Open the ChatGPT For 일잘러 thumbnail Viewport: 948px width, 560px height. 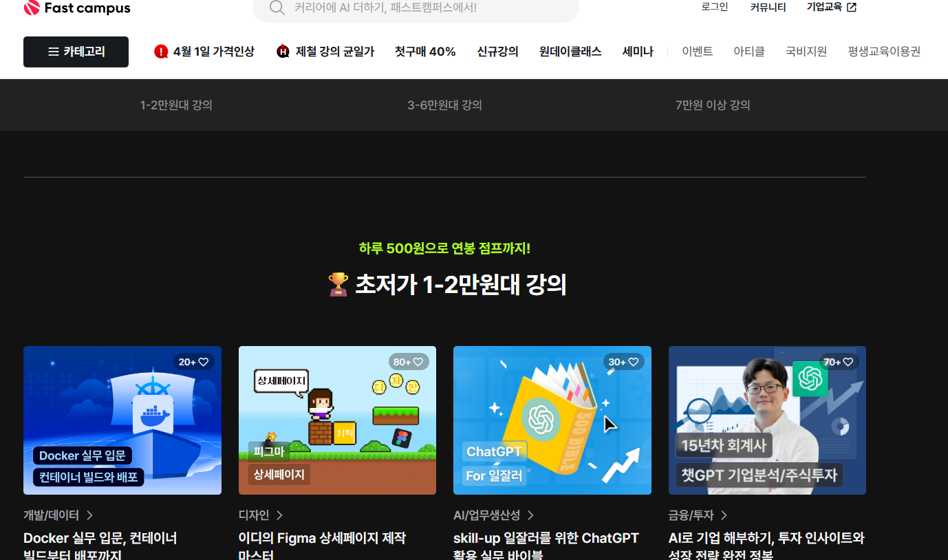(x=552, y=420)
